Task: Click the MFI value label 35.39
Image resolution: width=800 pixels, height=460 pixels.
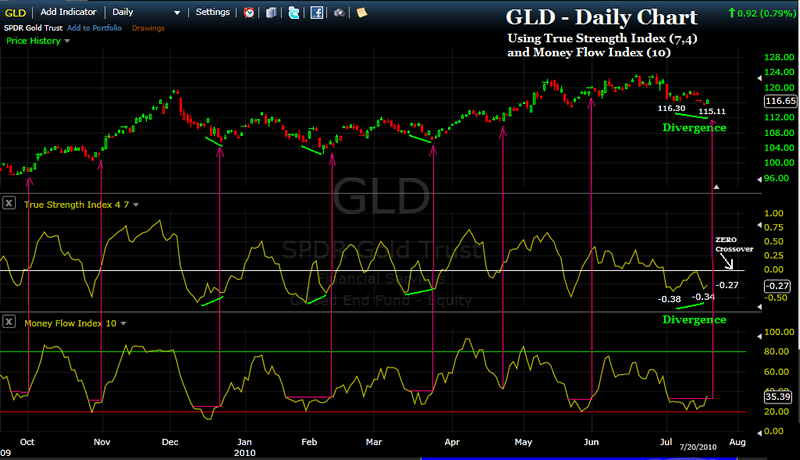Action: [778, 396]
